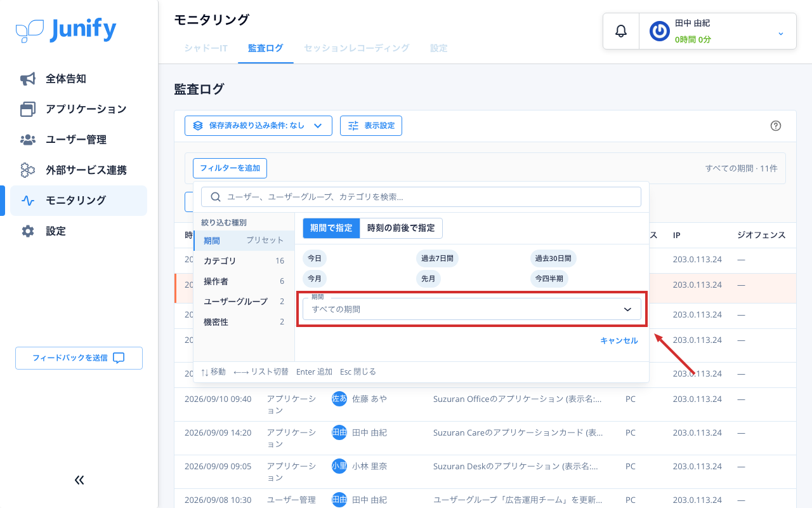
Task: Click the 佐藤 あや avatar badge
Action: tap(339, 399)
